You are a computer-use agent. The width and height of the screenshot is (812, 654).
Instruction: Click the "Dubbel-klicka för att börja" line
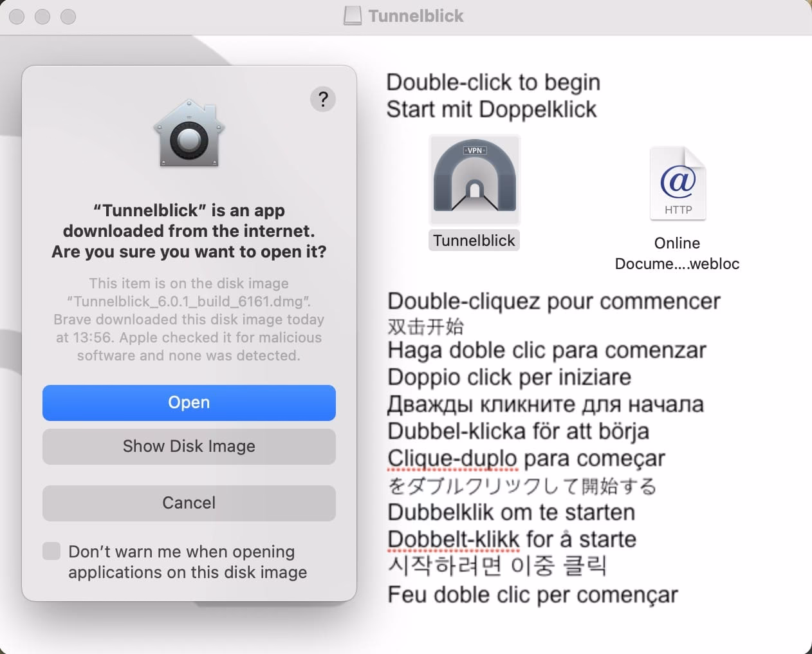pyautogui.click(x=518, y=431)
